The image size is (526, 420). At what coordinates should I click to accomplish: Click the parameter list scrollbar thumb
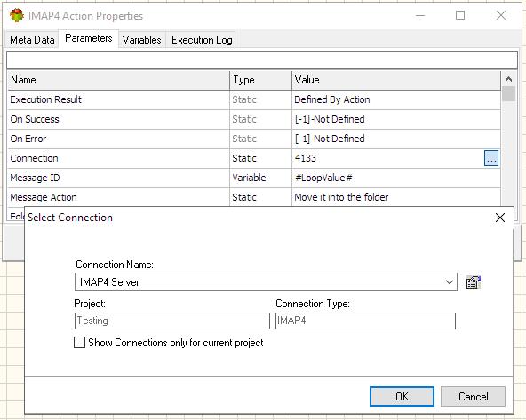pos(508,94)
